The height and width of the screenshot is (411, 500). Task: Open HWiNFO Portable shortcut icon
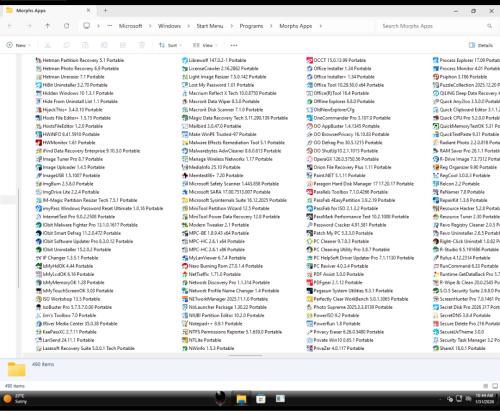pos(39,134)
